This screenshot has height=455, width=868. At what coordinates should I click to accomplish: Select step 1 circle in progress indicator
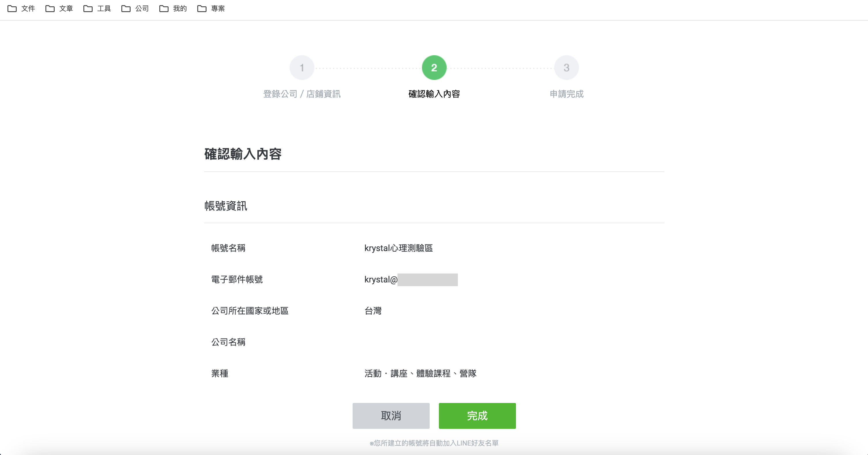click(x=302, y=68)
